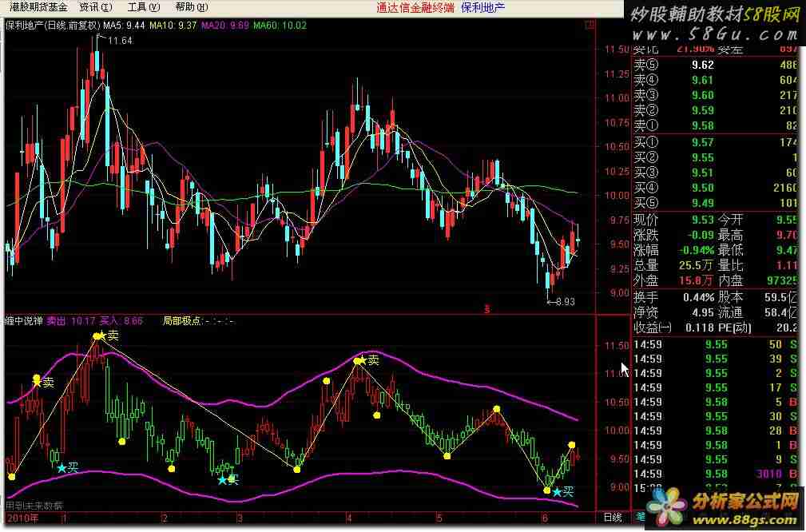Viewport: 806px width, 532px height.
Task: Click the 涨幅 value -0.94%
Action: coord(695,250)
